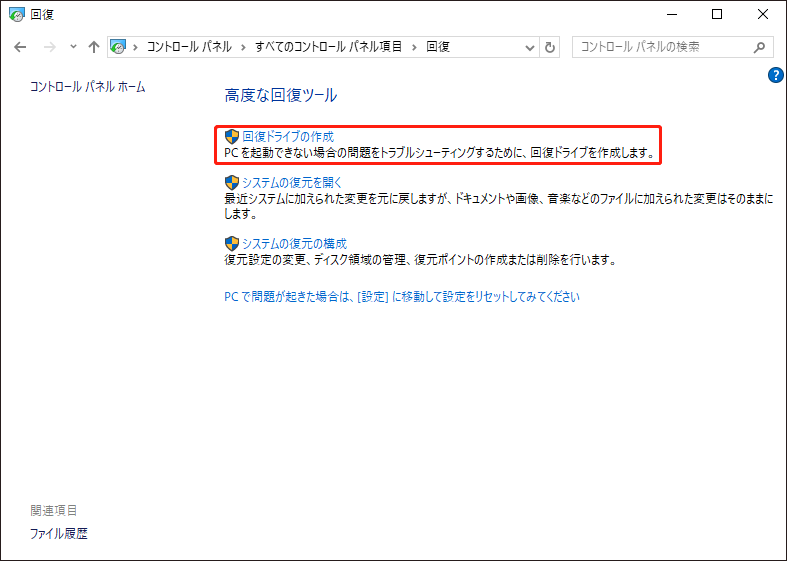787x561 pixels.
Task: Click the forward navigation arrow
Action: [50, 47]
